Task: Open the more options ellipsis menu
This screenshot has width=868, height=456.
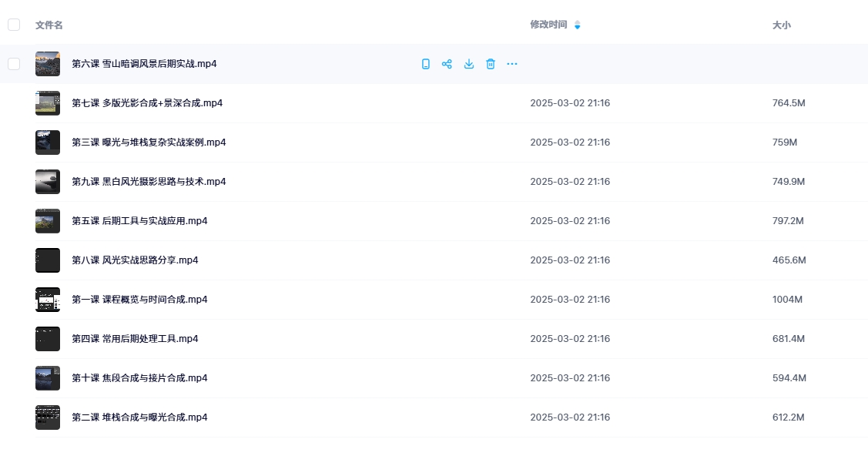Action: tap(512, 64)
